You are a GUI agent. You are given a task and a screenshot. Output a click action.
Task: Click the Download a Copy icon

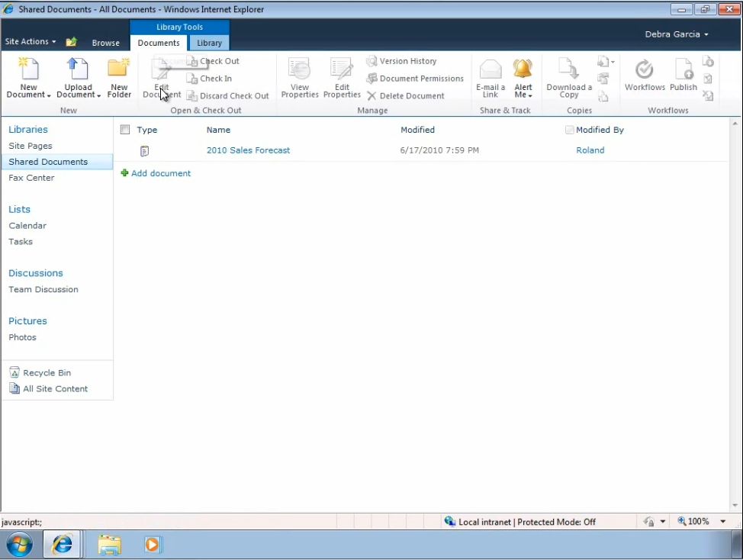click(568, 69)
